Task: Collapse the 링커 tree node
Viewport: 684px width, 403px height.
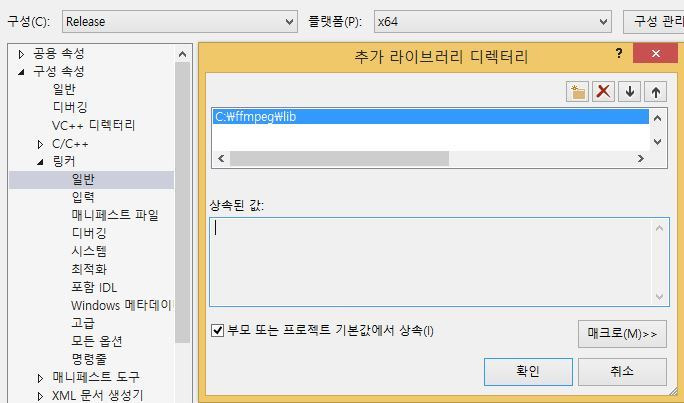Action: pyautogui.click(x=41, y=162)
